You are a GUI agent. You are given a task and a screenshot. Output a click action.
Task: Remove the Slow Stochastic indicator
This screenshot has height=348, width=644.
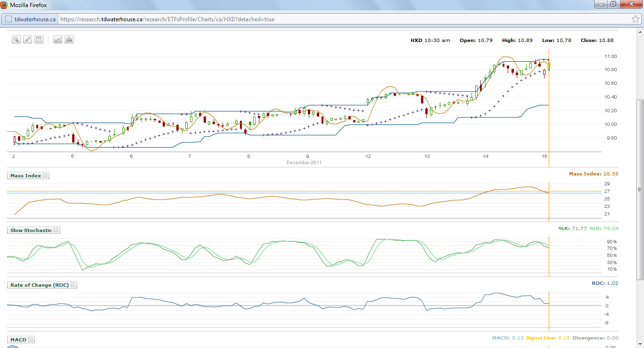coord(56,230)
